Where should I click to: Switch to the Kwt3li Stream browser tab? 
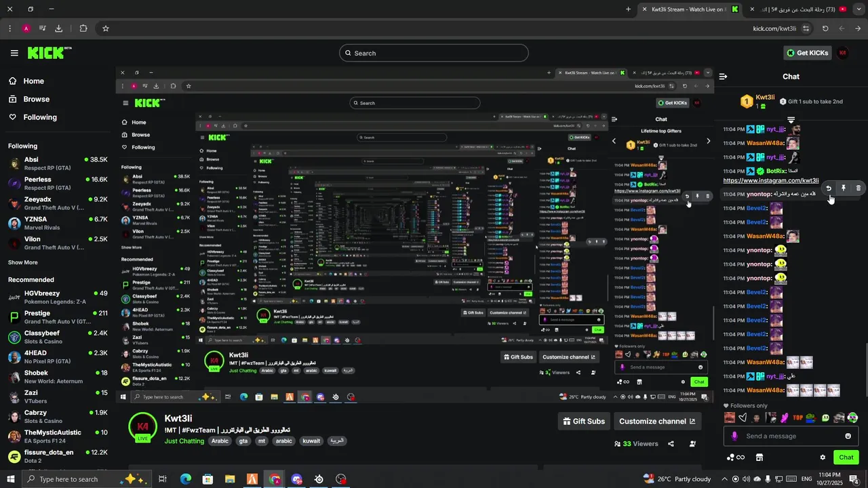tap(688, 9)
